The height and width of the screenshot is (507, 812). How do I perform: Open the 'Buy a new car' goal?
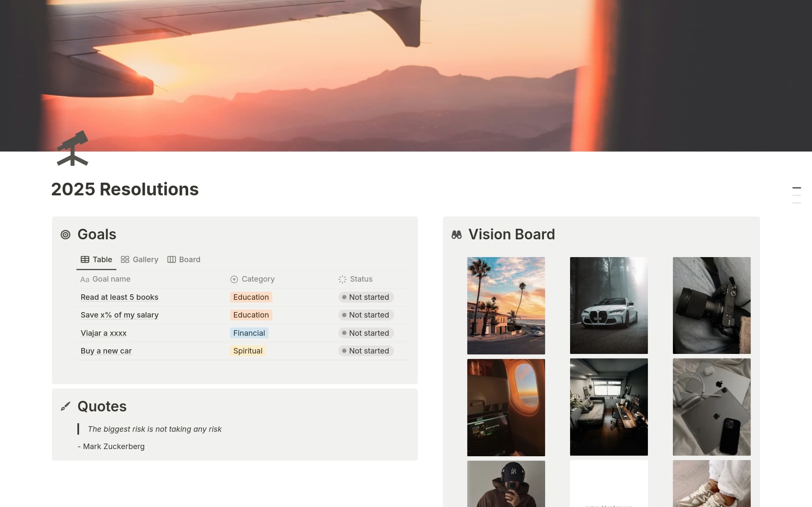click(106, 351)
